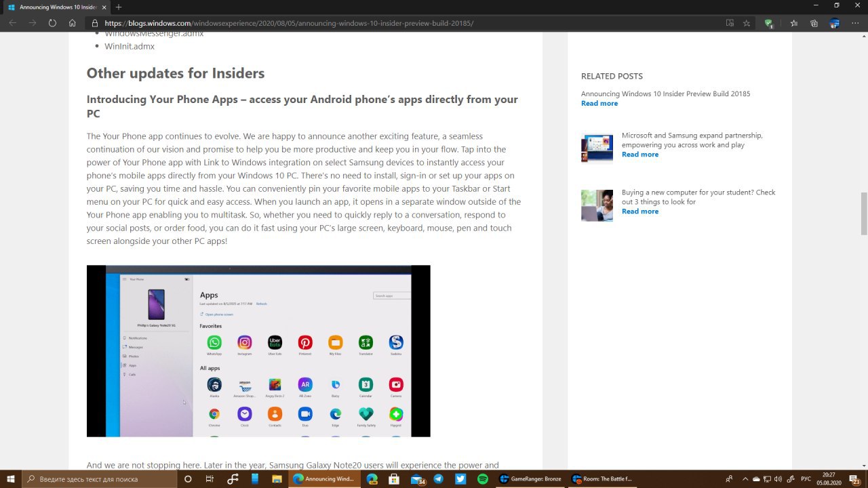The height and width of the screenshot is (488, 868).
Task: Click the 'Other updates for Insiders' heading
Action: [x=176, y=73]
